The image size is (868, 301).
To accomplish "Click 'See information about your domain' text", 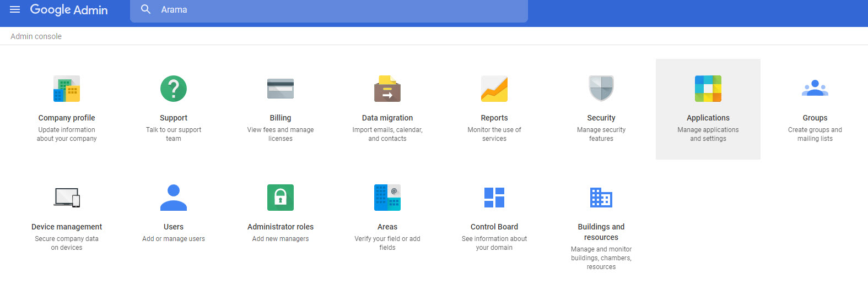I will point(494,243).
